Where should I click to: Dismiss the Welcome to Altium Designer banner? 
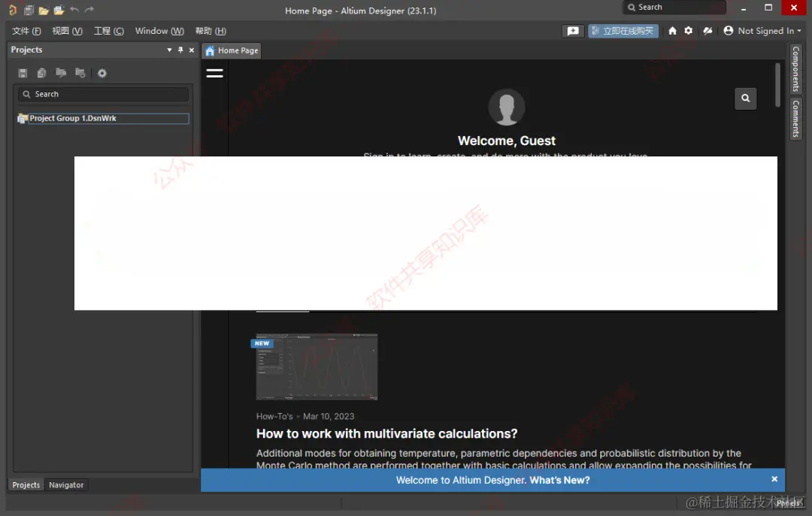[x=774, y=479]
